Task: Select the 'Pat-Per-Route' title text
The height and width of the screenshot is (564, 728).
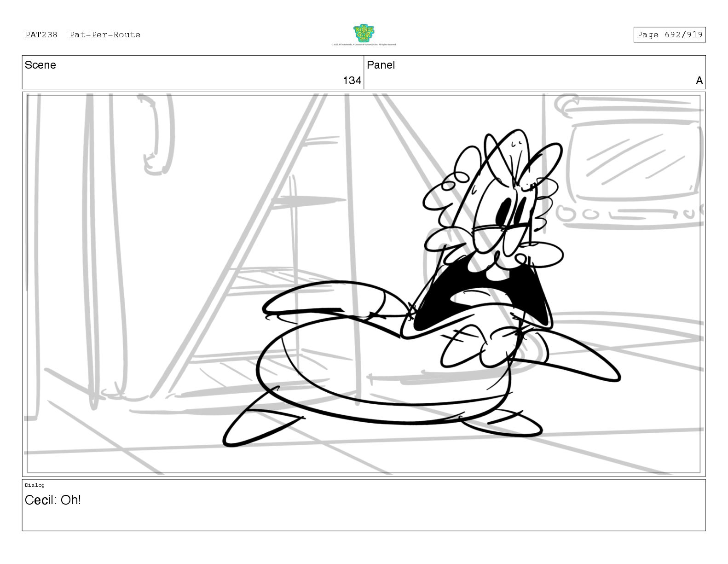Action: point(105,35)
